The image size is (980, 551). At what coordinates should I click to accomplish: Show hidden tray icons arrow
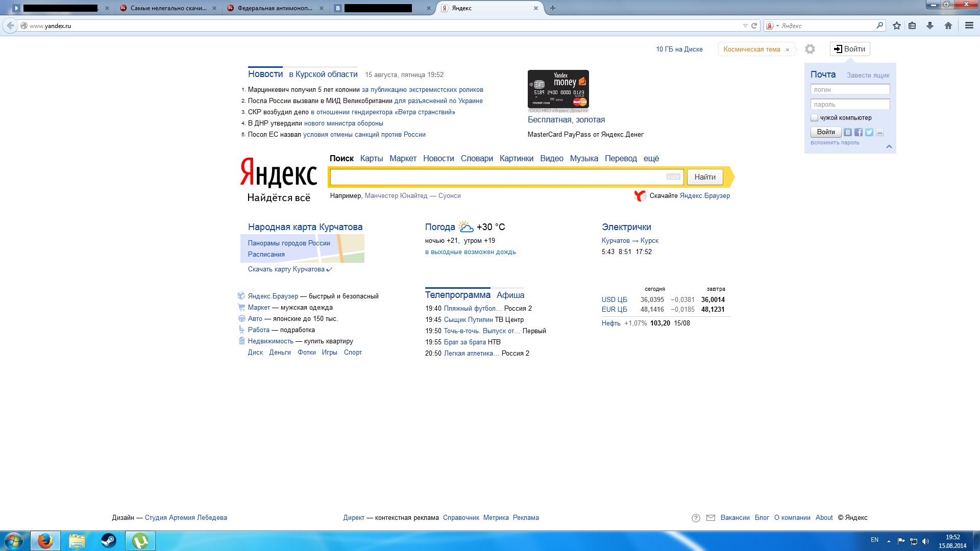pos(889,541)
